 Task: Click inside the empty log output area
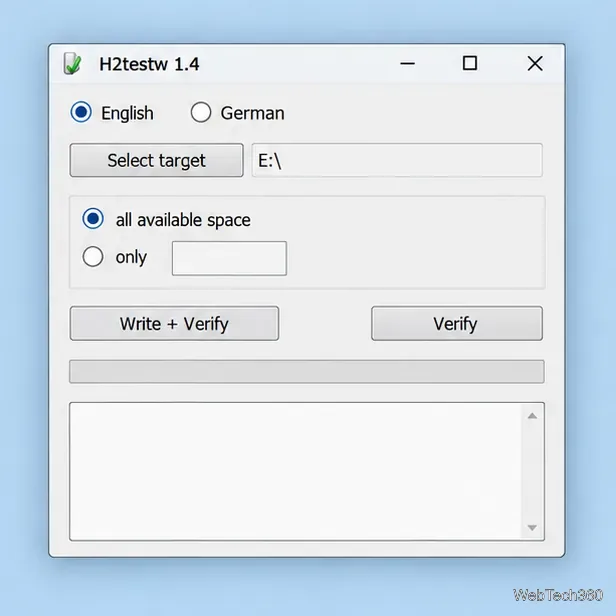(295, 471)
